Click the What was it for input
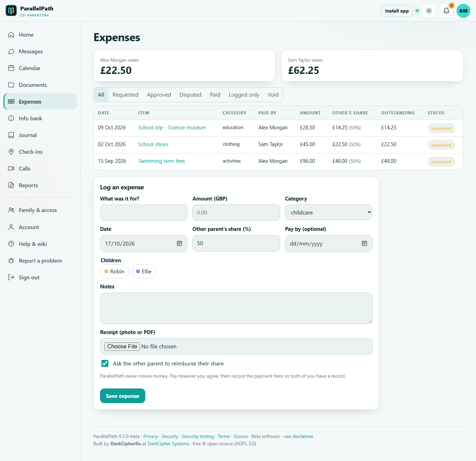This screenshot has height=461, width=476. pyautogui.click(x=144, y=212)
